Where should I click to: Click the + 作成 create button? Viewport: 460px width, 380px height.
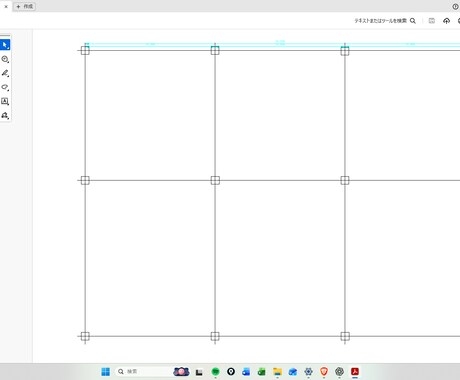coord(25,6)
